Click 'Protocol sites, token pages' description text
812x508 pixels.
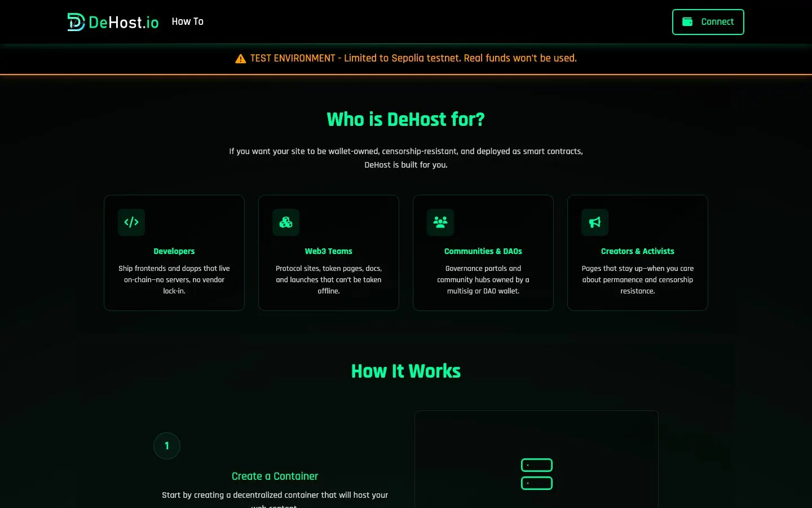[x=329, y=279]
